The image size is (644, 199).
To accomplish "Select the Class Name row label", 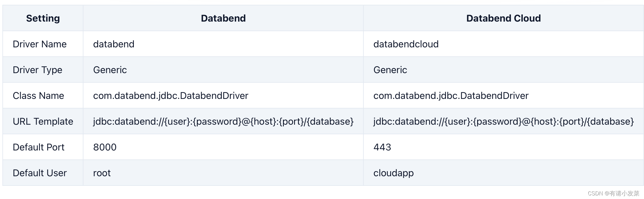I will tap(38, 96).
